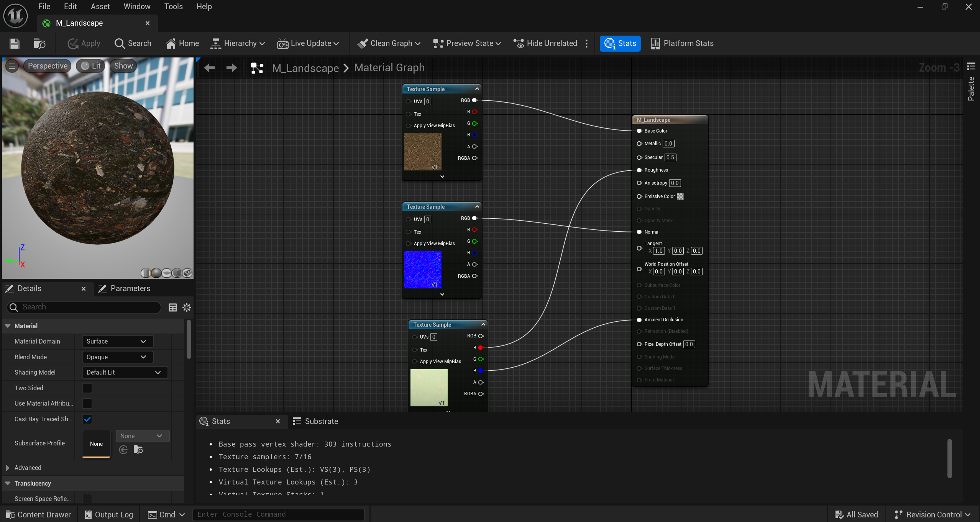Click the Show viewport button
This screenshot has height=522, width=980.
pos(123,66)
